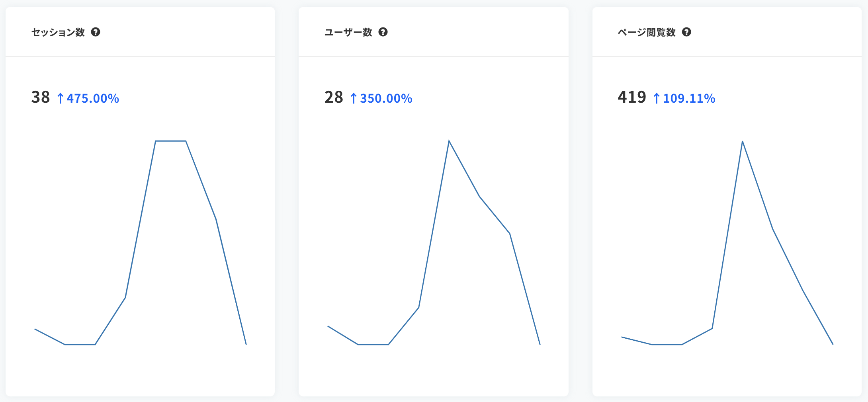Click the session count value 38
868x402 pixels.
point(41,97)
